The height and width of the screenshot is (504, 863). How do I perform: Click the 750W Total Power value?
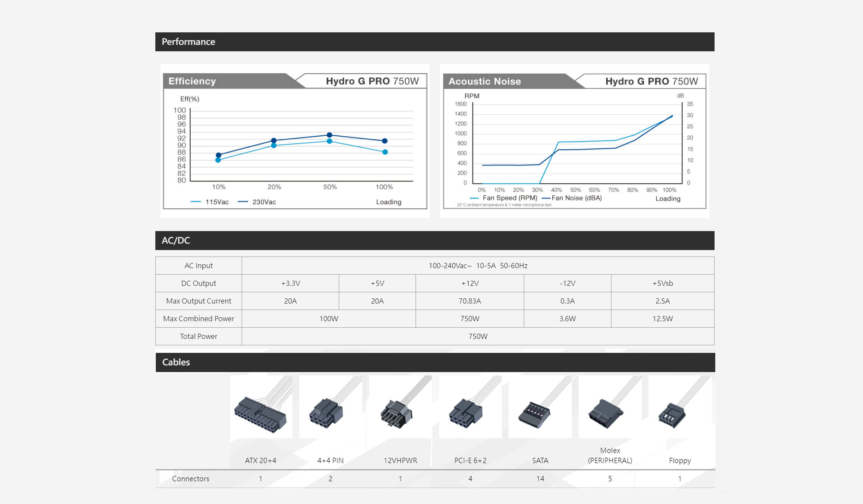(x=478, y=336)
